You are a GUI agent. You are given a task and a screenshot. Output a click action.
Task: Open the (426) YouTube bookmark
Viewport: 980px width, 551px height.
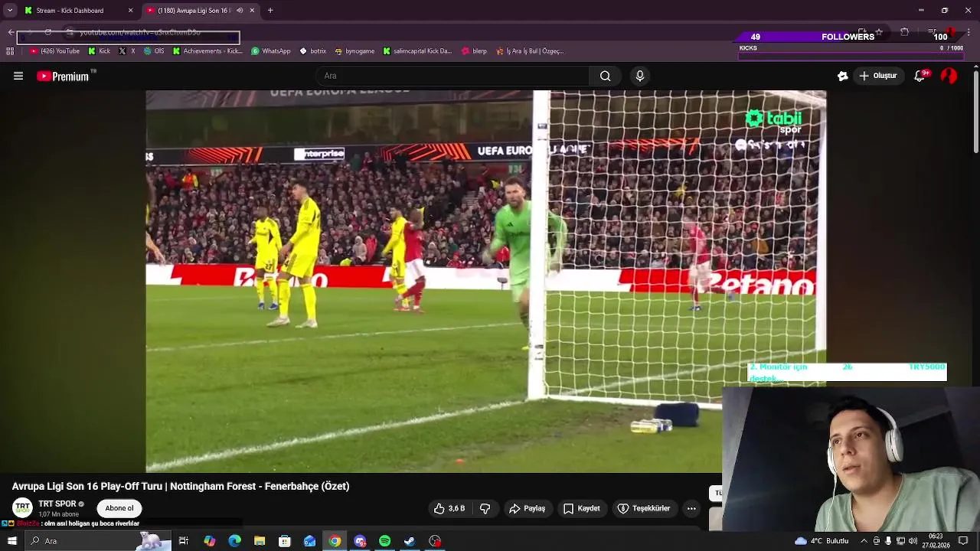click(54, 51)
